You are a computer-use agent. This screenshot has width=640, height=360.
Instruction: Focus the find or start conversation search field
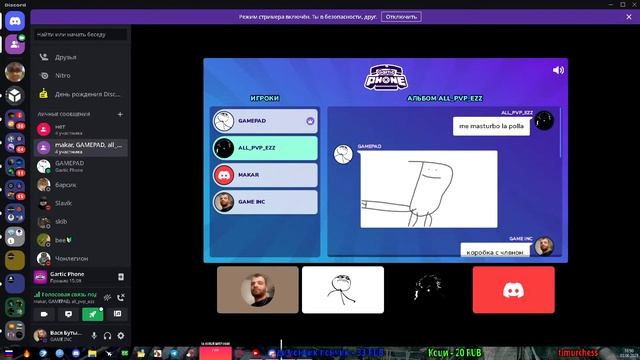click(80, 35)
